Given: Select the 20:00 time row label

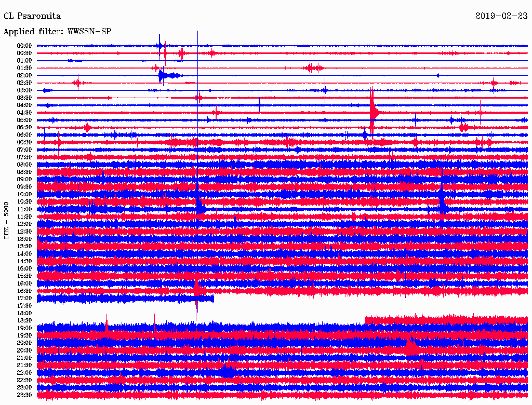Looking at the screenshot, I should click(24, 343).
